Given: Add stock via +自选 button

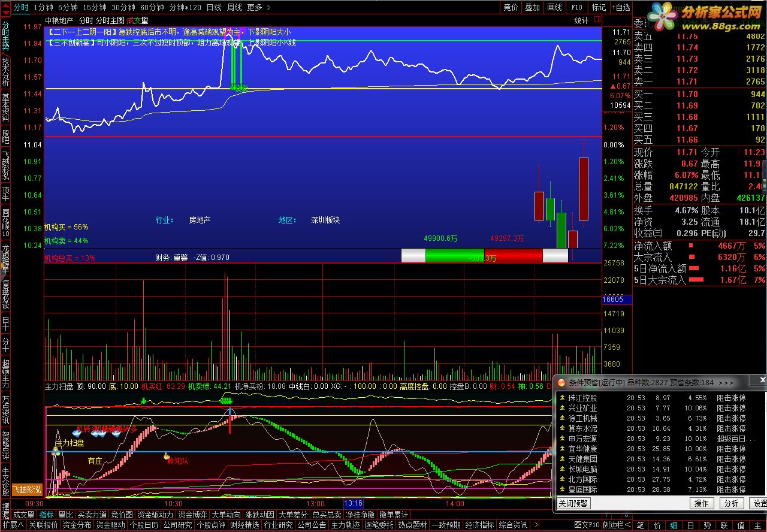Looking at the screenshot, I should point(621,7).
